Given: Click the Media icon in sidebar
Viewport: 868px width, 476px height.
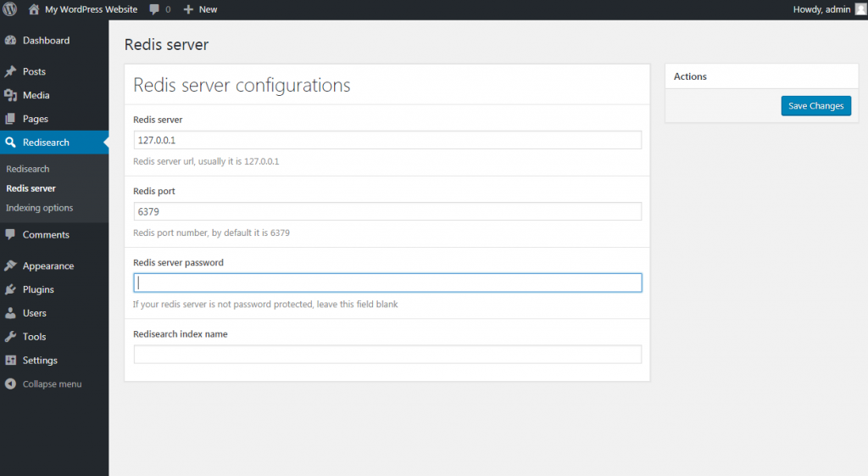Looking at the screenshot, I should click(10, 95).
